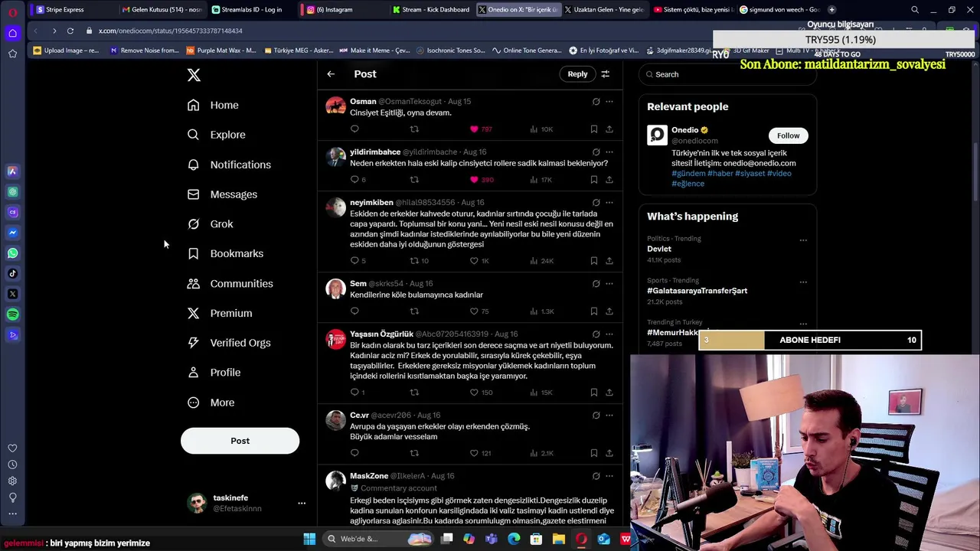Open Communities in the sidebar
Image resolution: width=980 pixels, height=551 pixels.
230,283
